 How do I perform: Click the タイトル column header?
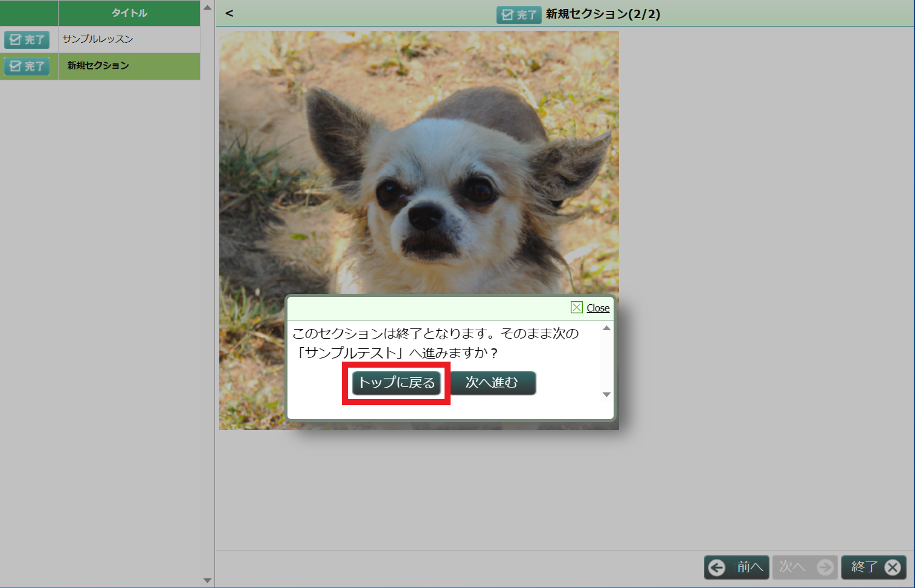pos(129,13)
